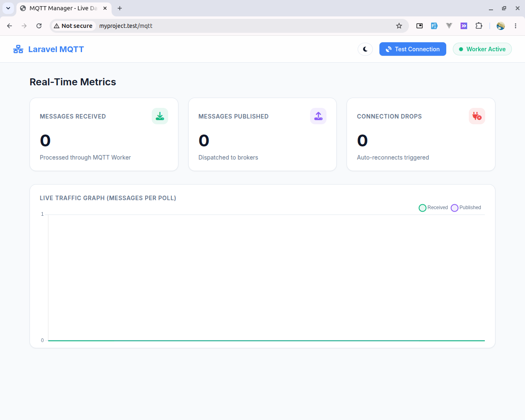Viewport: 525px width, 420px height.
Task: Click the green download icon on Messages Received
Action: click(x=160, y=116)
